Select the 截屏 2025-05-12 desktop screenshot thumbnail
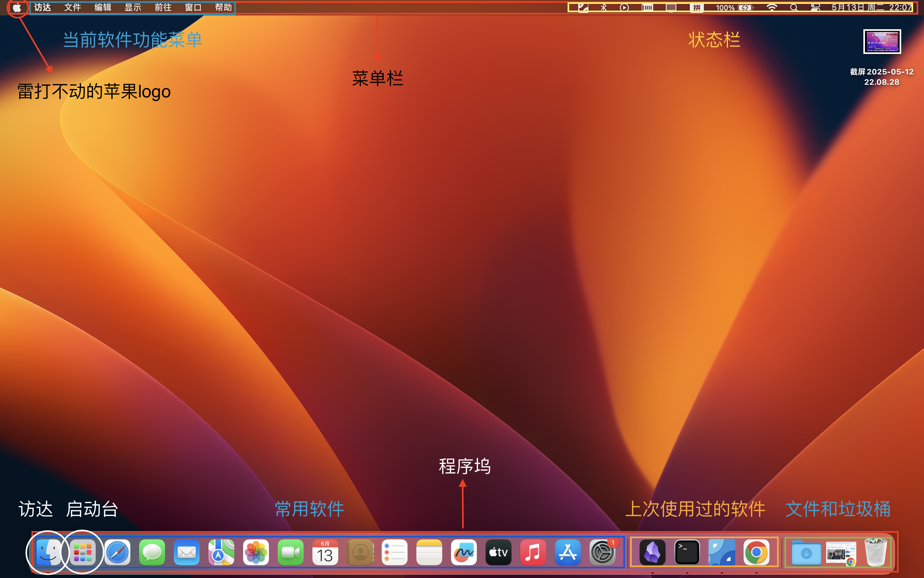Screen dimensions: 924x578 pyautogui.click(x=882, y=42)
